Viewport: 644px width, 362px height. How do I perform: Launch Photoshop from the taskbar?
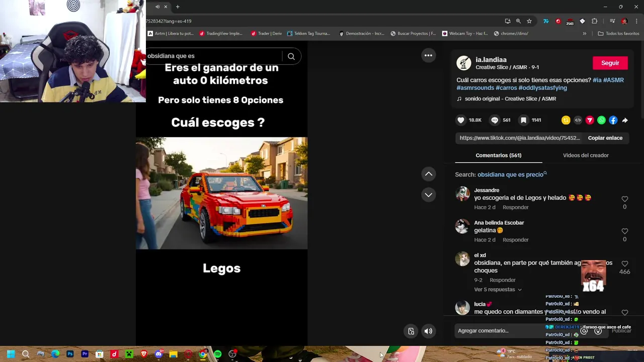(x=70, y=354)
